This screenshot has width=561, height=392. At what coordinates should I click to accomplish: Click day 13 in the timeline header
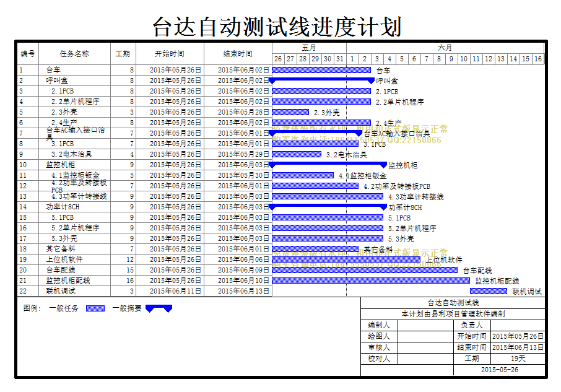tap(501, 59)
